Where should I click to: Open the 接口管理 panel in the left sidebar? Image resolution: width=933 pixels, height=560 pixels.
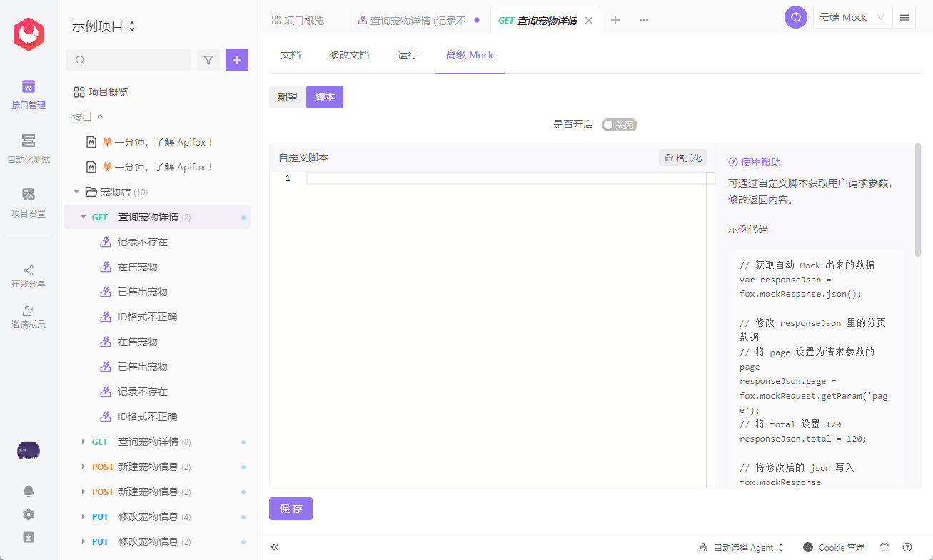pos(28,94)
